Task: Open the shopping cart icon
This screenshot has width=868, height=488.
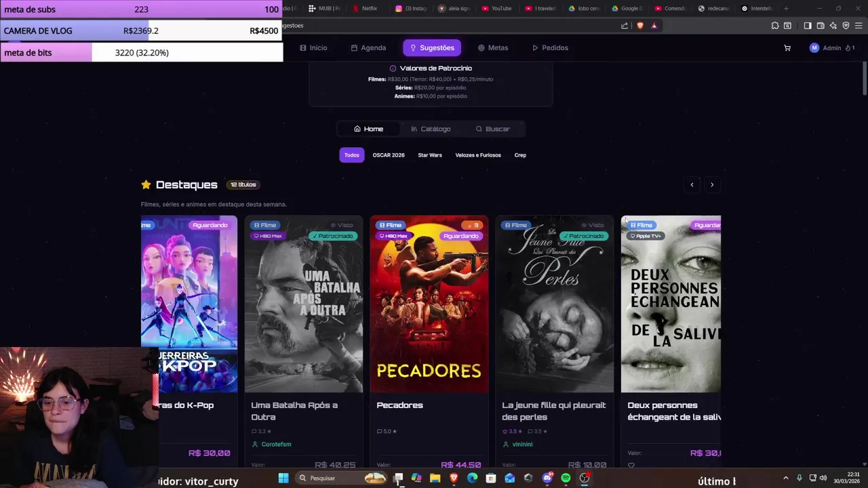Action: point(787,48)
